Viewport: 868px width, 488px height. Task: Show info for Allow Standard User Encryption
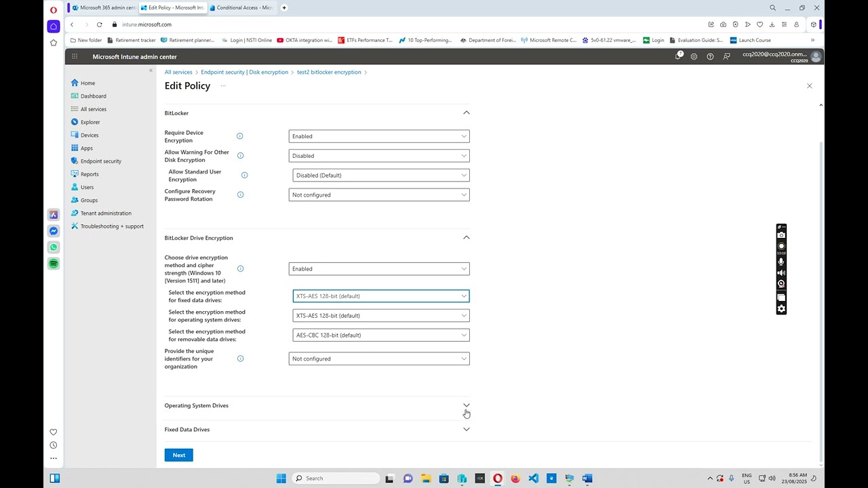pyautogui.click(x=244, y=175)
